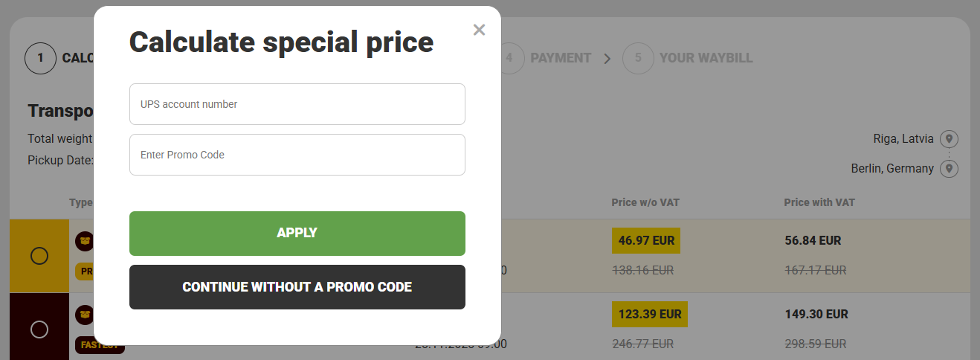The image size is (980, 360).
Task: Focus the UPS account number field
Action: [x=297, y=104]
